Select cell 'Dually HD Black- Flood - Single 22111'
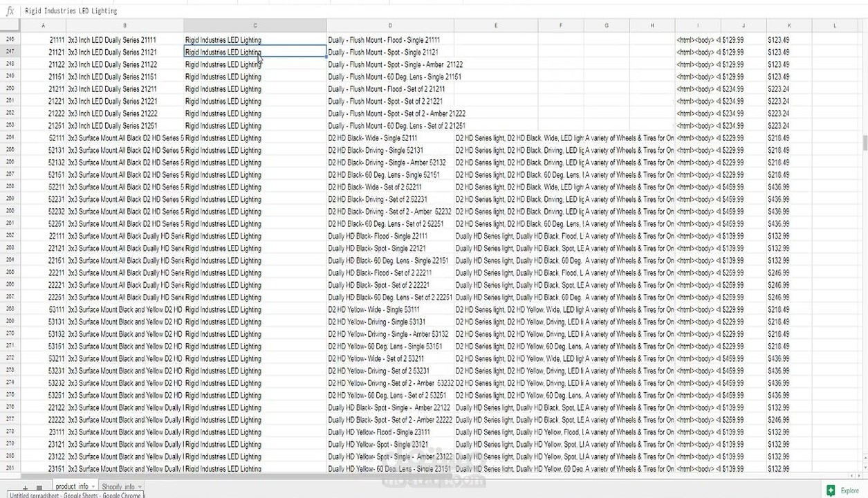 pos(390,236)
